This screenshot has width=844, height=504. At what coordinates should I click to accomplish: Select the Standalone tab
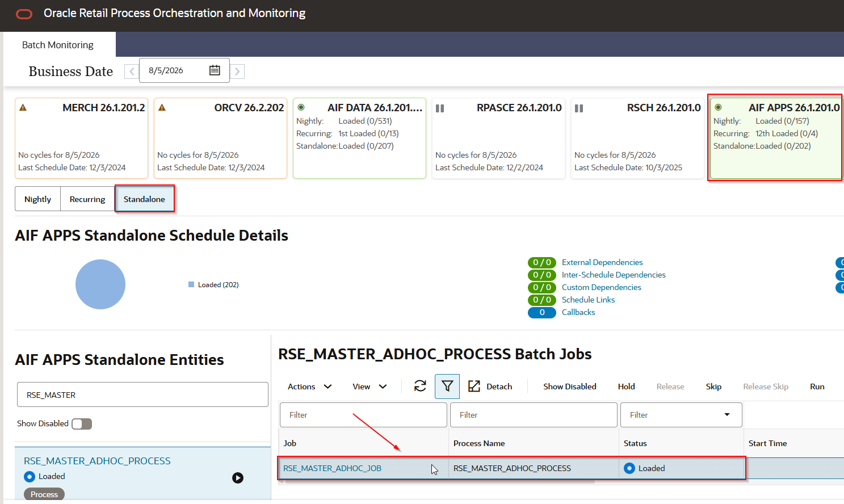(144, 199)
